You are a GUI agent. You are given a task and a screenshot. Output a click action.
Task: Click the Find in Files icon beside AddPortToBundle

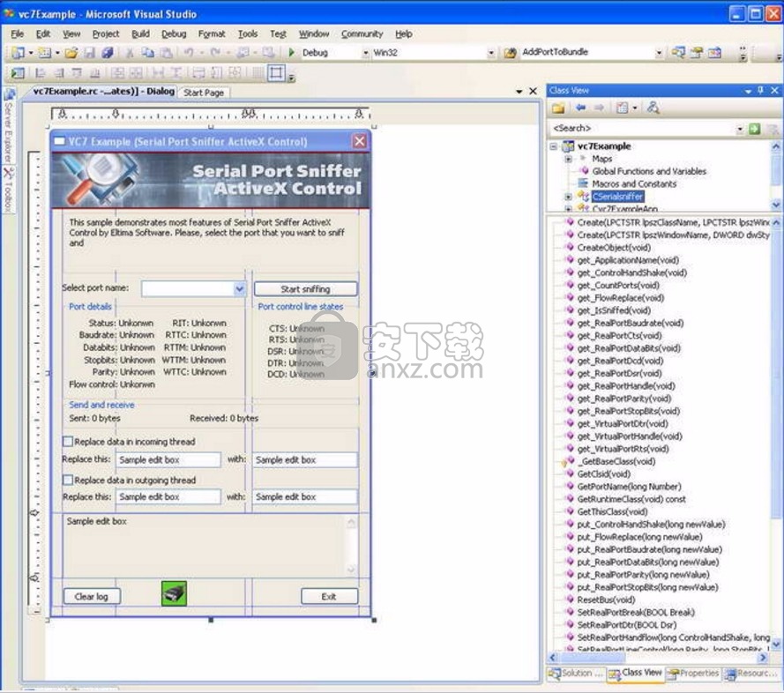(510, 53)
